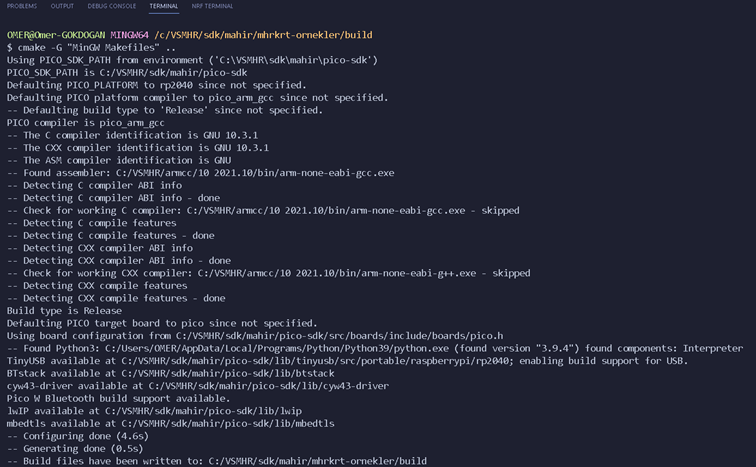Open the OUTPUT tab

62,6
